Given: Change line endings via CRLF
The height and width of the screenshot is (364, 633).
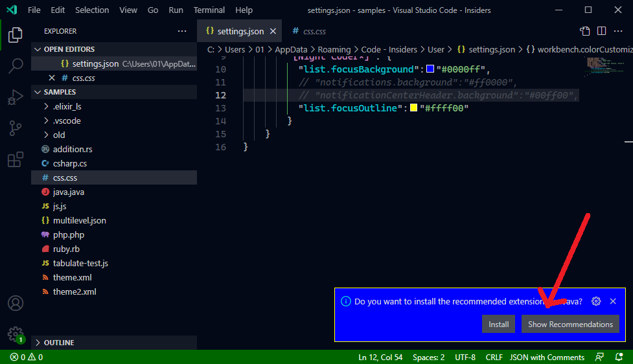Looking at the screenshot, I should click(494, 357).
